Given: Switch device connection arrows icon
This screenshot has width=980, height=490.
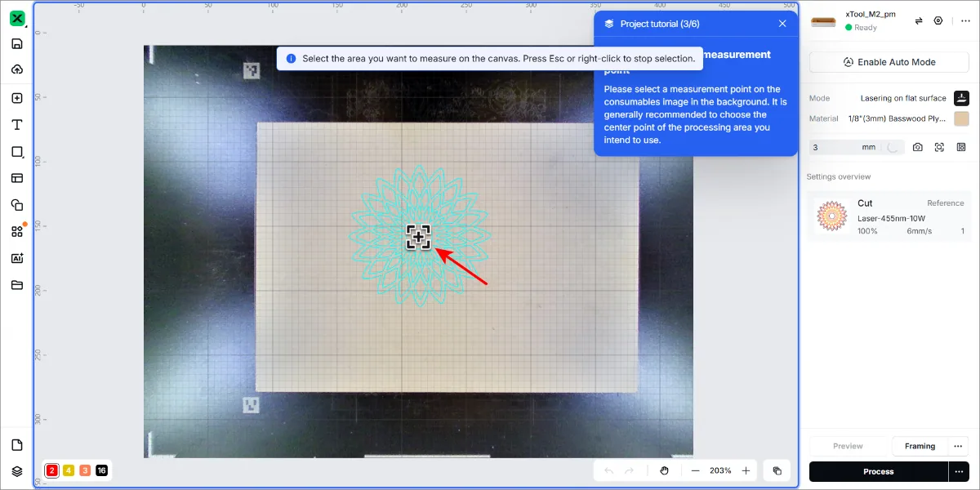Looking at the screenshot, I should (x=919, y=21).
